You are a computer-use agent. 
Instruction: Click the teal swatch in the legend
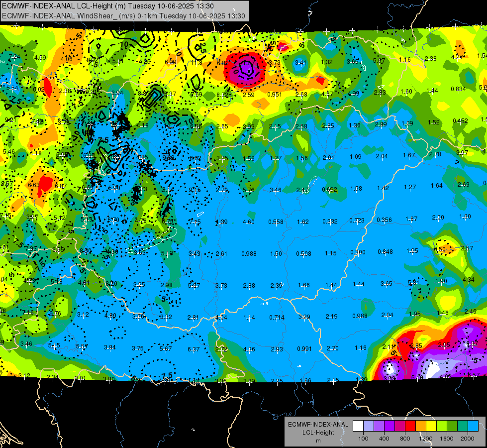pyautogui.click(x=462, y=426)
